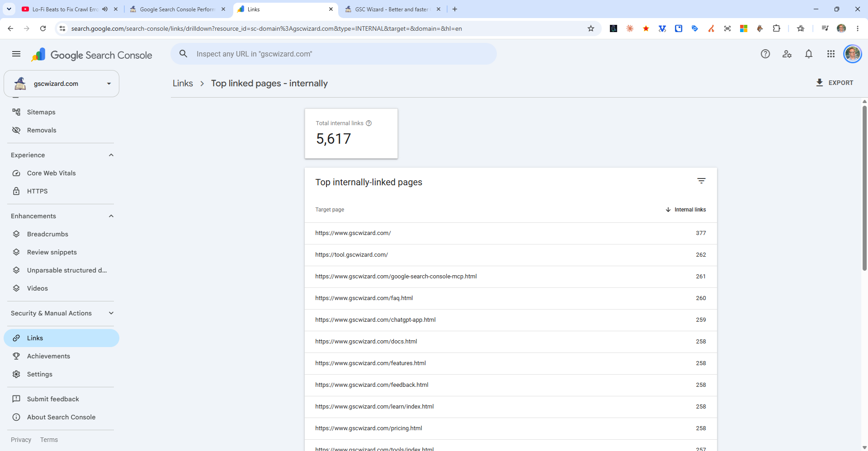This screenshot has height=451, width=868.
Task: Switch to Google Search Console Performance tab
Action: [x=177, y=9]
